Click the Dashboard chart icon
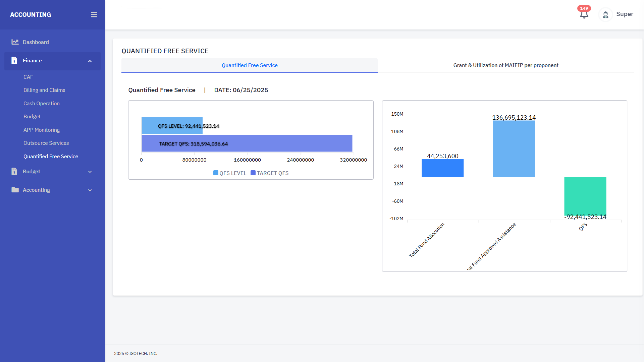This screenshot has height=362, width=644. click(15, 42)
